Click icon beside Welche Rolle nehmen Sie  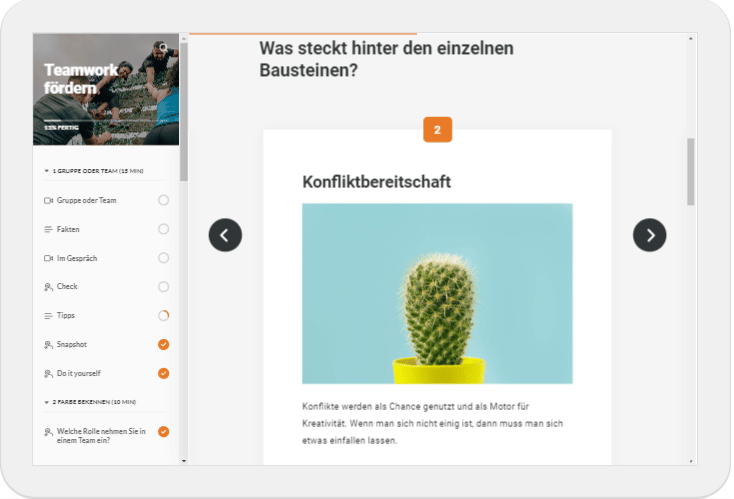click(48, 432)
